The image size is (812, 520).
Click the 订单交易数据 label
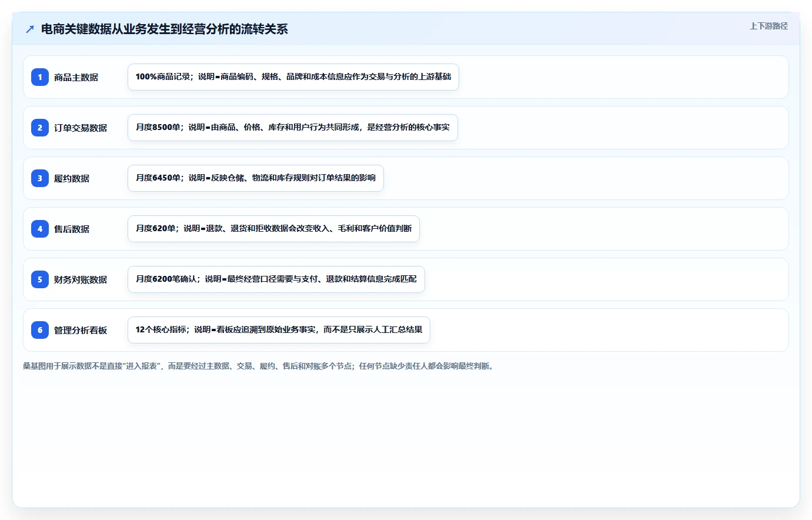[81, 128]
